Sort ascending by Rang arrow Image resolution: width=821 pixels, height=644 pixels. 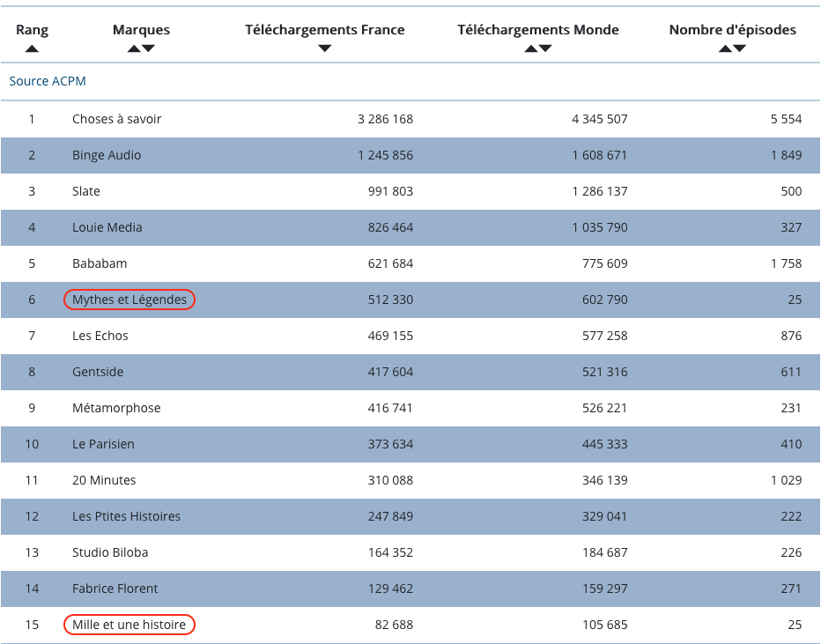click(32, 48)
